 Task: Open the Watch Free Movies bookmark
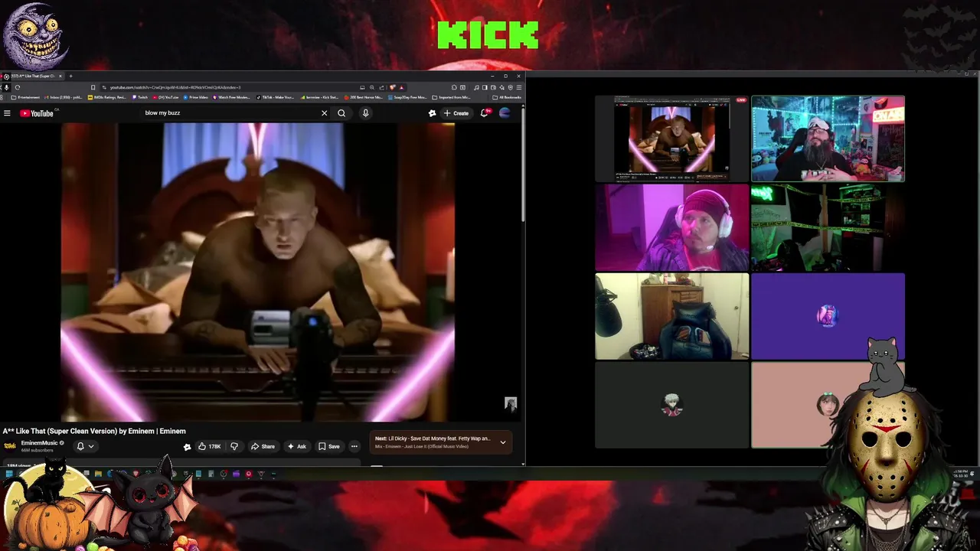click(231, 97)
